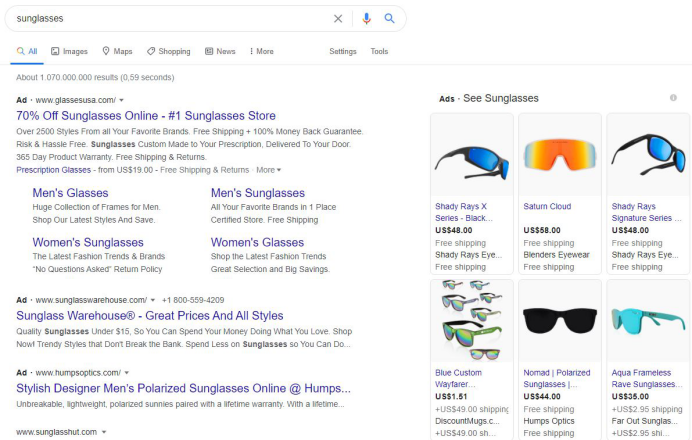Open Shady Rays Signature Series product link
Viewport: 692px width, 440px height.
point(646,212)
